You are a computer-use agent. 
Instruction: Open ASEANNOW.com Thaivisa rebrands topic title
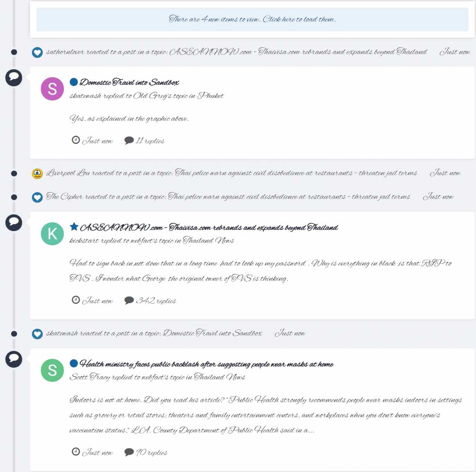point(209,227)
